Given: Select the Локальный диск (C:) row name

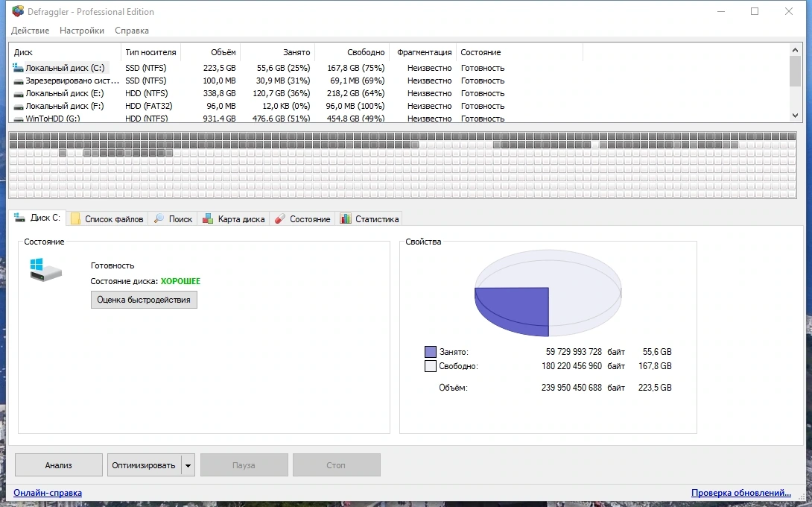Looking at the screenshot, I should pyautogui.click(x=65, y=68).
